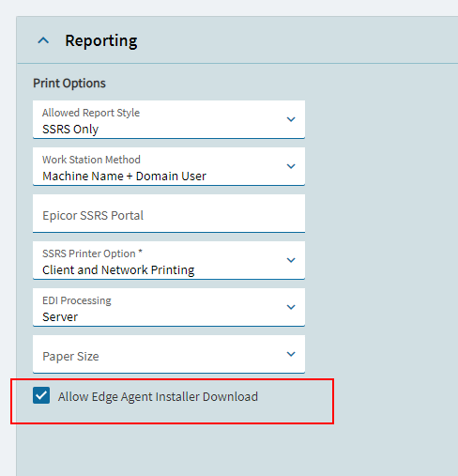The image size is (458, 476).
Task: Focus the Epicor SSRS Portal input field
Action: (x=169, y=213)
